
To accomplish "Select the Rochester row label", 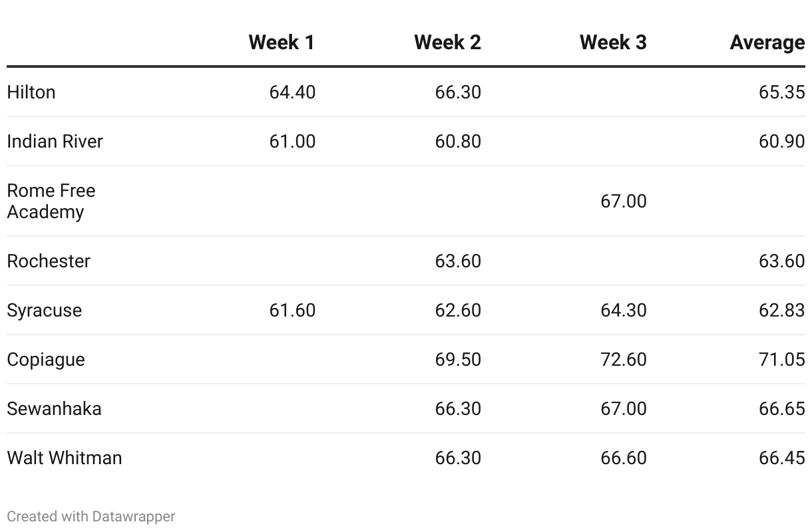I will [x=49, y=261].
